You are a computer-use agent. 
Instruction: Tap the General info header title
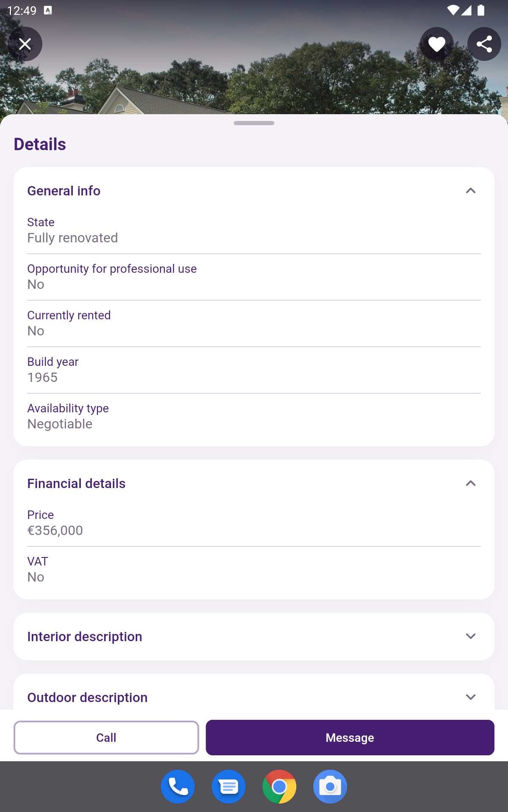click(64, 191)
